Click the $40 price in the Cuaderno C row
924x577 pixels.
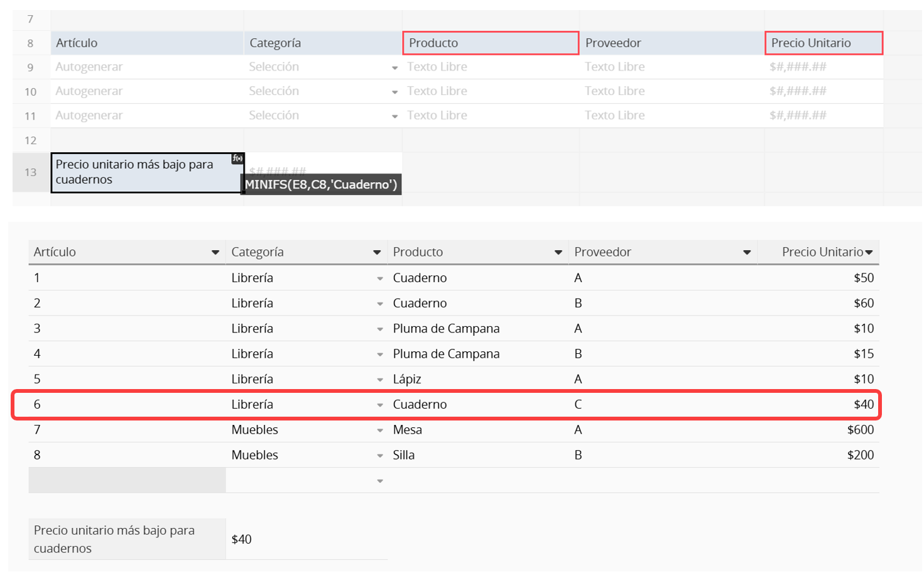863,404
